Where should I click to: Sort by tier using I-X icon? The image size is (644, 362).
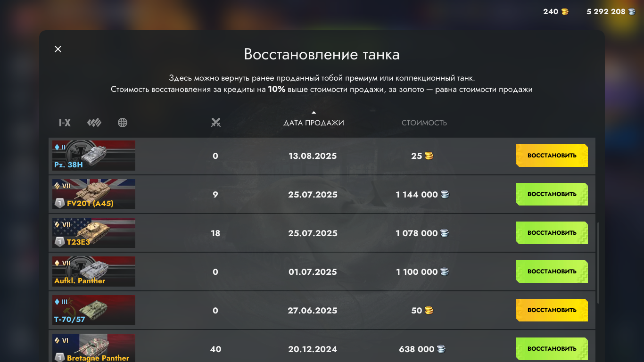[x=65, y=123]
